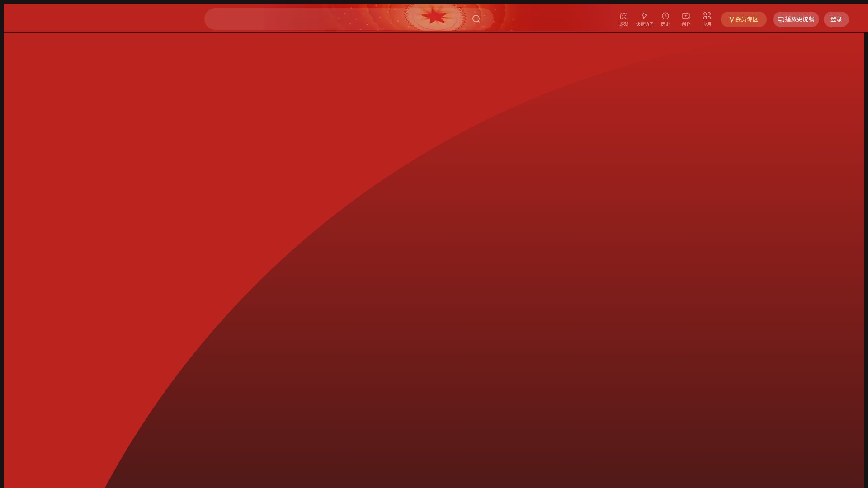The image size is (868, 488).
Task: Open the 应用 apps grid icon
Action: pyautogui.click(x=707, y=16)
